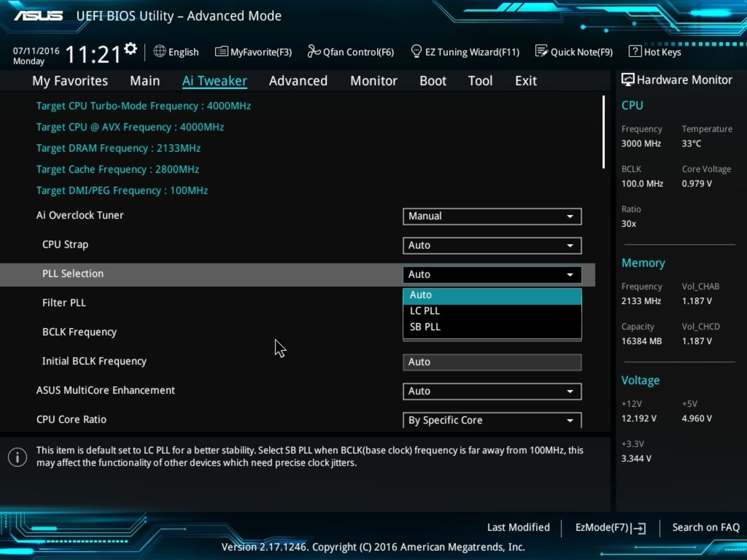Click the 12.192 V reading
This screenshot has width=747, height=560.
[639, 418]
